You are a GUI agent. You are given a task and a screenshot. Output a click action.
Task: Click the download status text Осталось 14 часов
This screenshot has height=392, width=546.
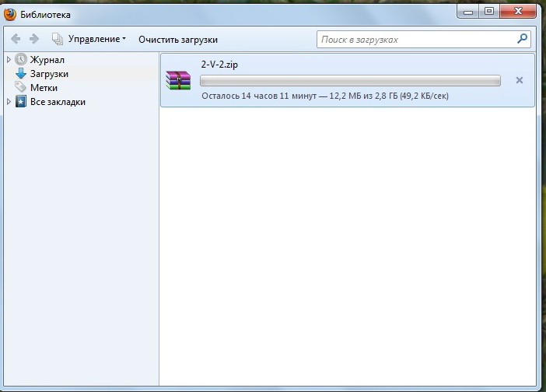(325, 96)
